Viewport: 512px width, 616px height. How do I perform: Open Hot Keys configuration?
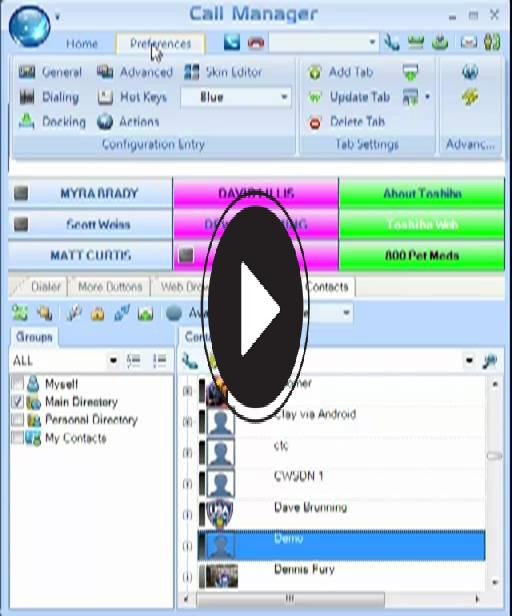pos(132,97)
